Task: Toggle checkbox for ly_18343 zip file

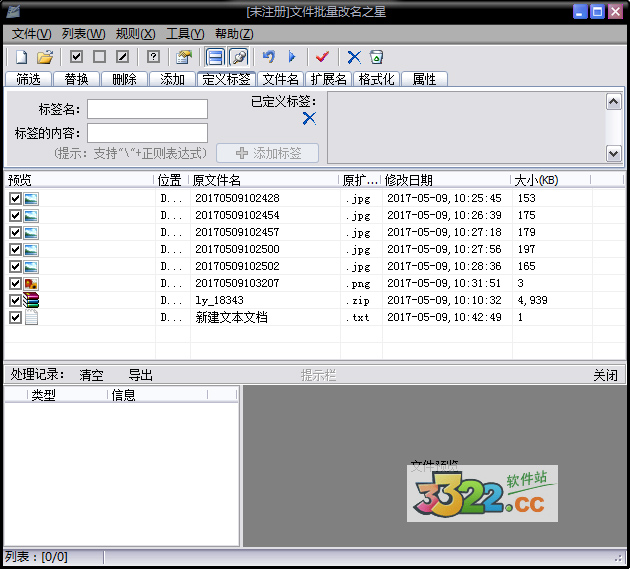Action: click(15, 301)
